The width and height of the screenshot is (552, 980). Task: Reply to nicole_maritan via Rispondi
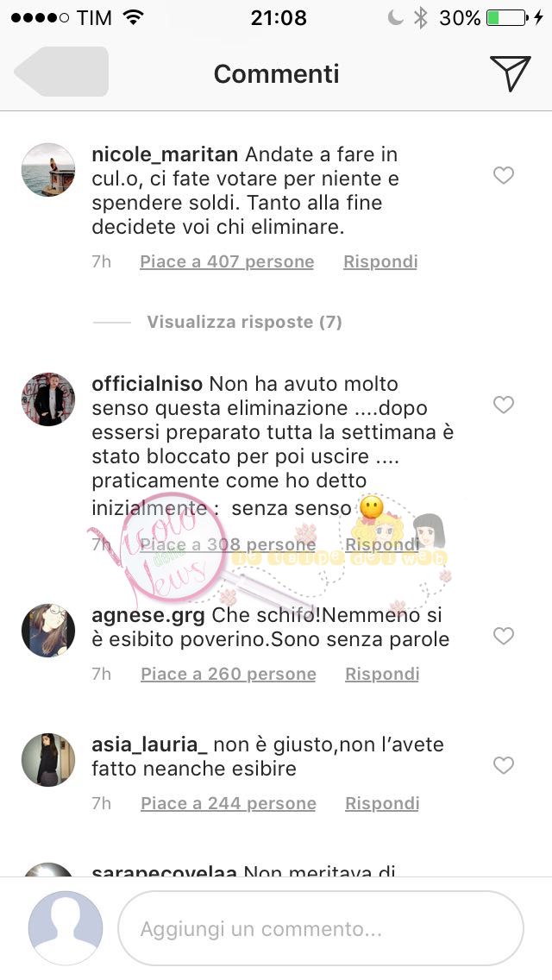click(380, 261)
